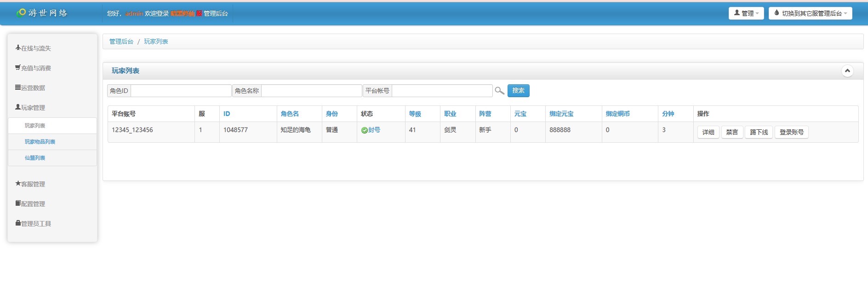Click the admin username in header

[134, 13]
